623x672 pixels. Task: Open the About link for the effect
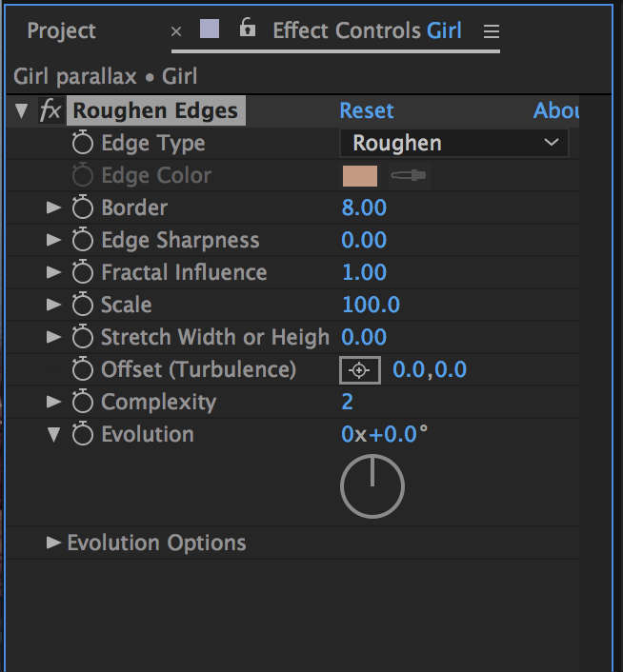pyautogui.click(x=556, y=111)
